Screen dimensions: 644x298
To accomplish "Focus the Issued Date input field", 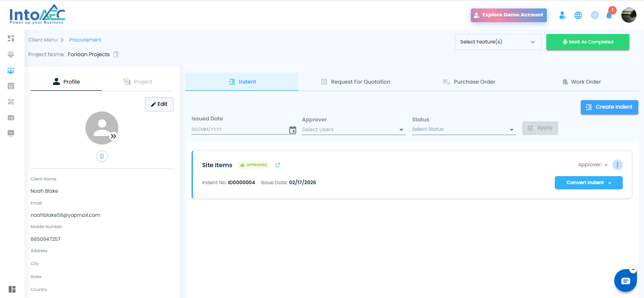I will pyautogui.click(x=240, y=129).
